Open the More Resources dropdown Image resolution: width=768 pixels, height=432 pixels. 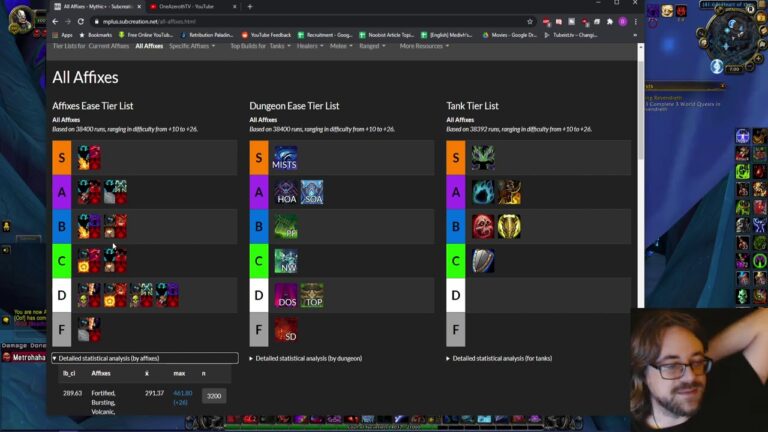tap(424, 46)
